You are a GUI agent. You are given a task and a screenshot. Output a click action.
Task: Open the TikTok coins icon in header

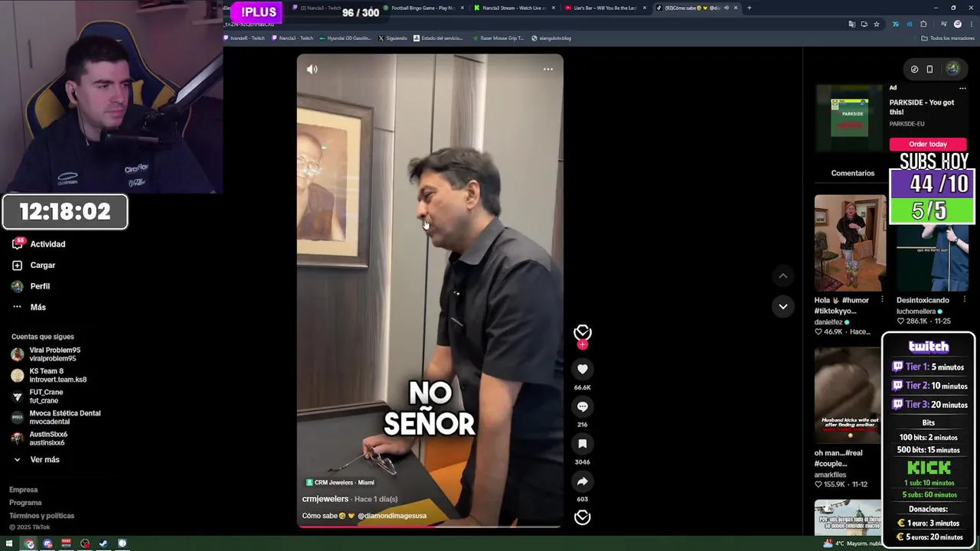coord(914,69)
